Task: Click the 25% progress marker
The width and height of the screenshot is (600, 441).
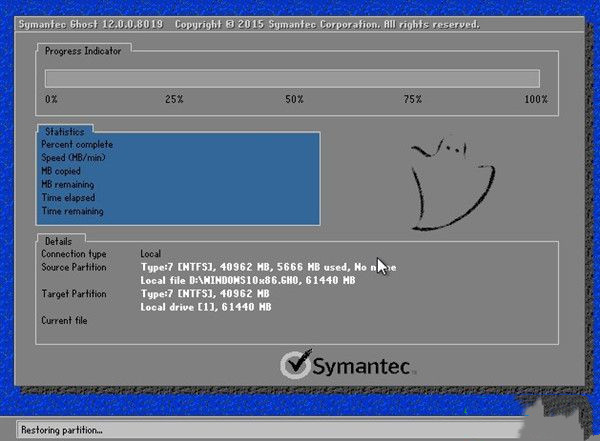Action: 174,99
